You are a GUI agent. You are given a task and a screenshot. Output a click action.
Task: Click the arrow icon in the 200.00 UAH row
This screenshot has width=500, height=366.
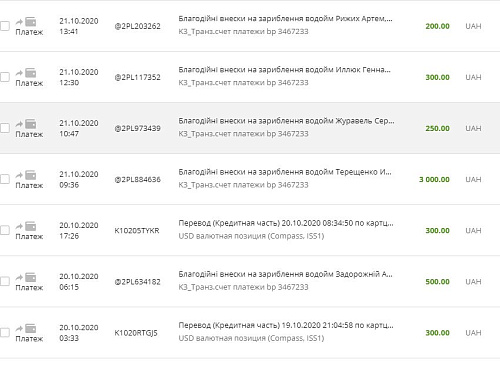tap(19, 22)
